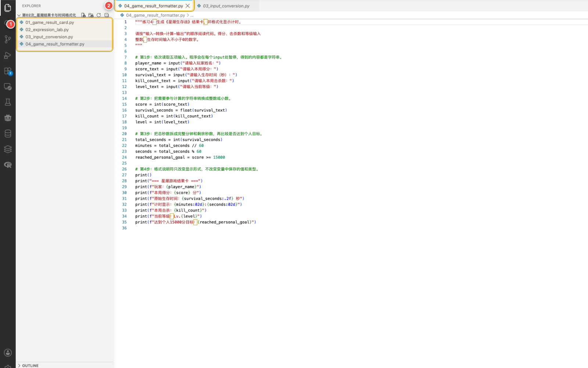Open the stacked layers view icon
The image size is (588, 368).
(8, 149)
